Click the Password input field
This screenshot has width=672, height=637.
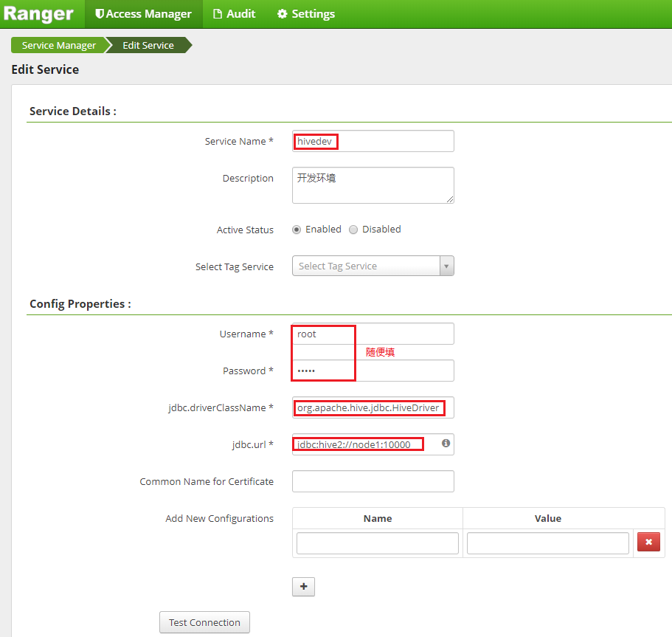[x=373, y=371]
